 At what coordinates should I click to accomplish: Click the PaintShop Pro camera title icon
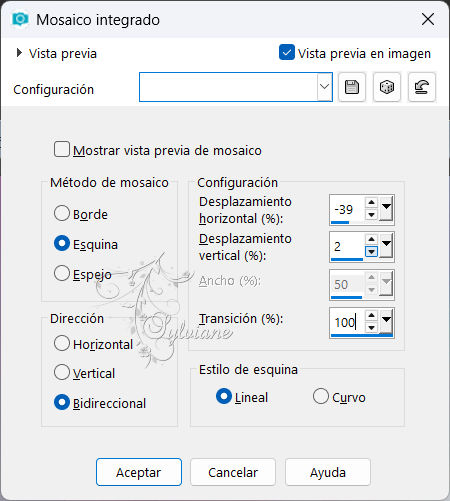click(20, 19)
